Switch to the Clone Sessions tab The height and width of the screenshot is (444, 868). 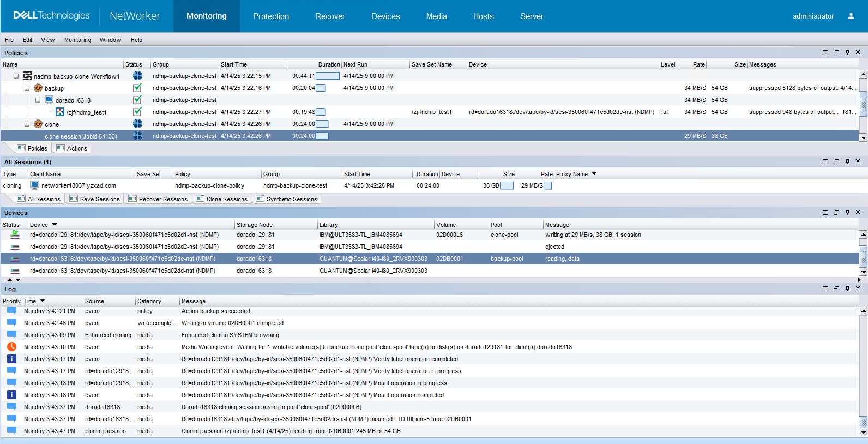click(x=221, y=199)
